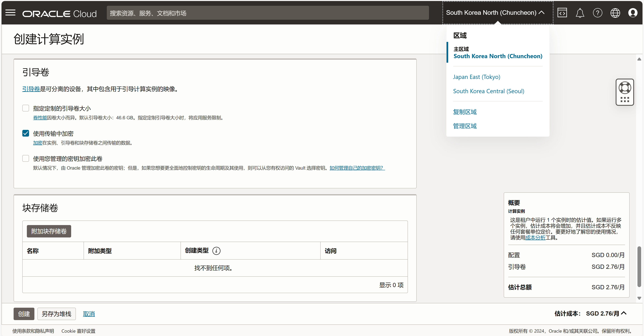Open the 引导卷 documentation link

(31, 89)
